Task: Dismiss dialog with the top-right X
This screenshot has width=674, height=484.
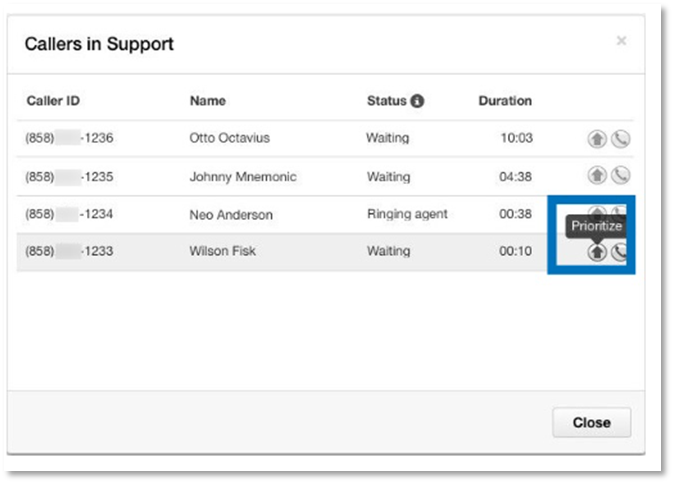Action: 621,41
